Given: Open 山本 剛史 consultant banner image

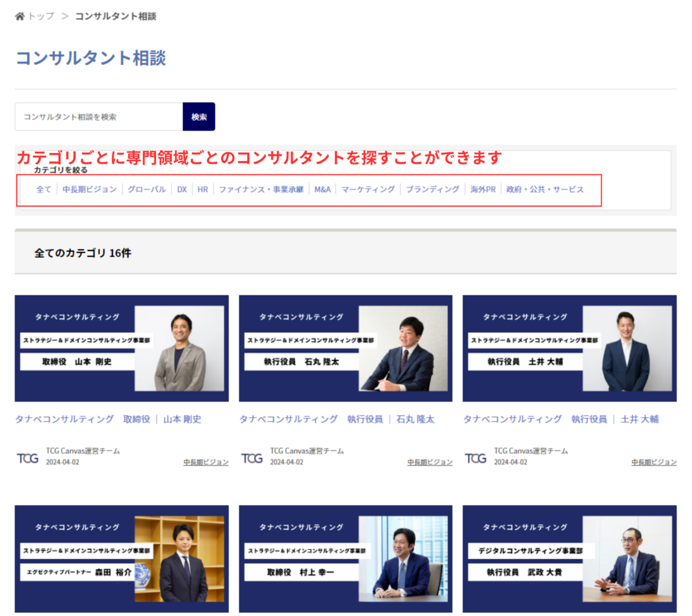Looking at the screenshot, I should point(122,348).
